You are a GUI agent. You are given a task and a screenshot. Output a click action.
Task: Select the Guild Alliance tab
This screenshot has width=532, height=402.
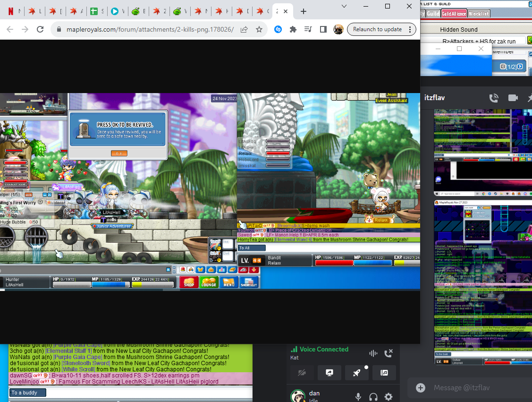[454, 14]
